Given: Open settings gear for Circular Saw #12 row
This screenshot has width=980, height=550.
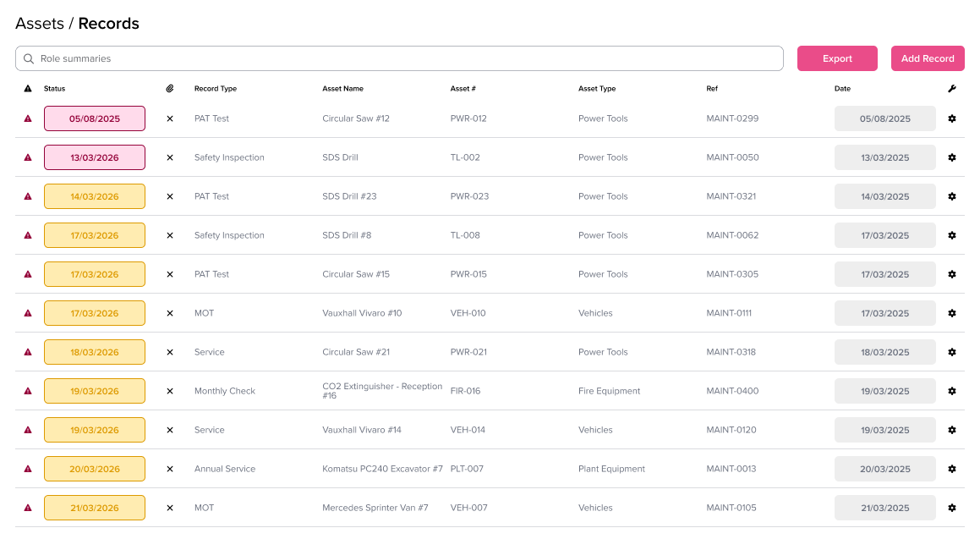Looking at the screenshot, I should [951, 118].
